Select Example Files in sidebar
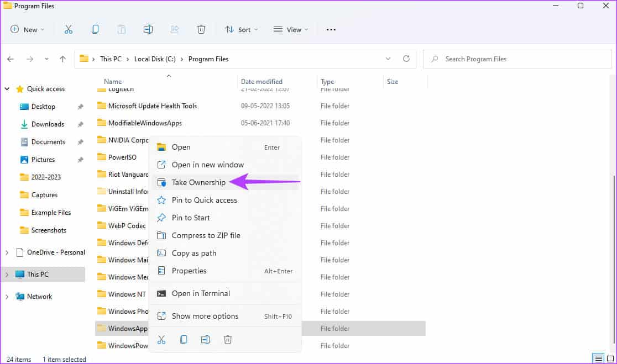This screenshot has width=617, height=364. click(51, 213)
